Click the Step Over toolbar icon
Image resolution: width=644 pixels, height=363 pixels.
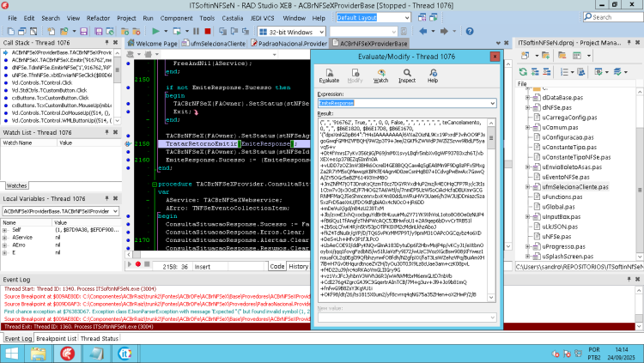pos(234,31)
